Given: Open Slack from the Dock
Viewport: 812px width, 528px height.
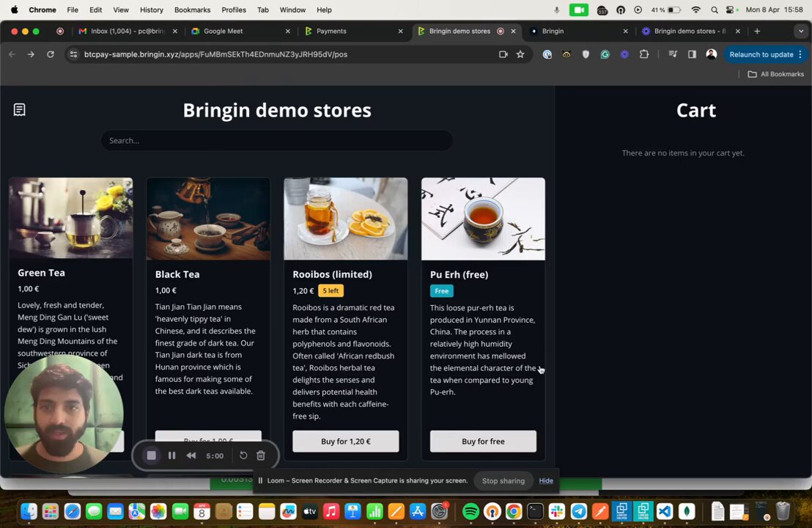Looking at the screenshot, I should click(557, 512).
